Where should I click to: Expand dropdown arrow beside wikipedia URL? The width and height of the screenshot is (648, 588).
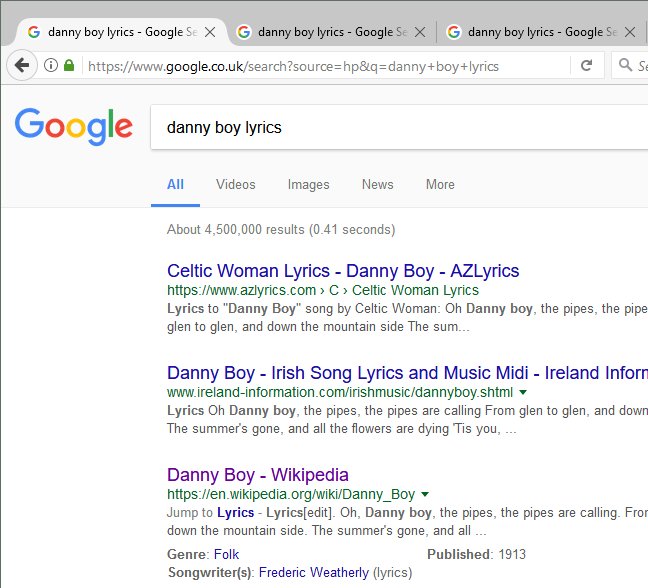425,494
